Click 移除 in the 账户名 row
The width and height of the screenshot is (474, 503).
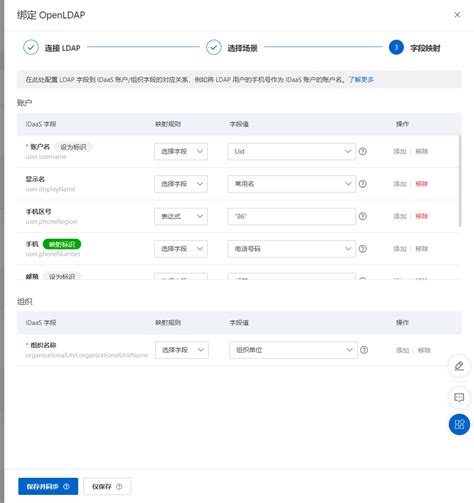click(421, 152)
